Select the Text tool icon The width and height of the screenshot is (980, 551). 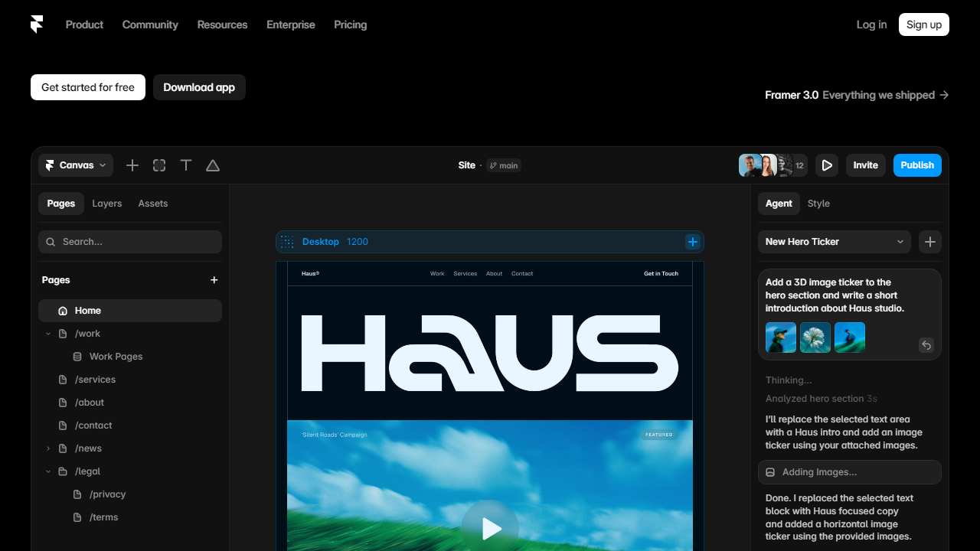pos(186,165)
